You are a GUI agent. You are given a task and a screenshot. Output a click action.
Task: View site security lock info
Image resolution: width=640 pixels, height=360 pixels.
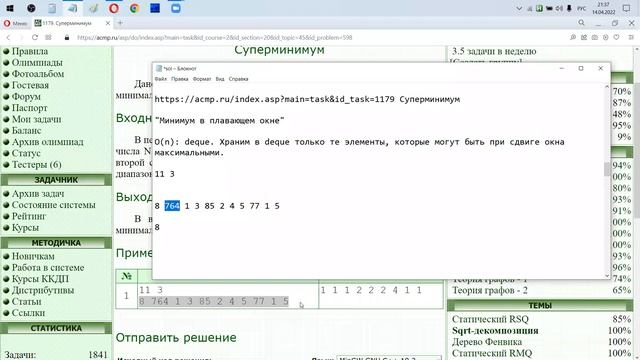coord(67,38)
